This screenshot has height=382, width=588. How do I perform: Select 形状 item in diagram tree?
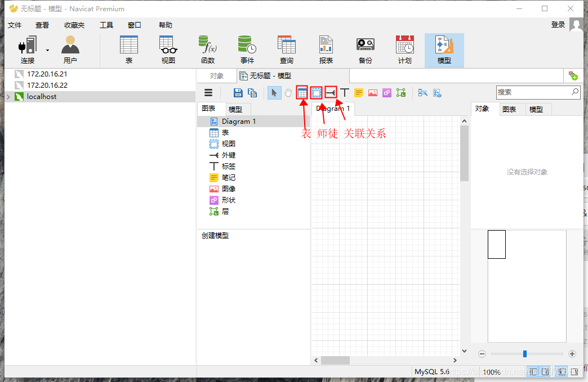(228, 200)
